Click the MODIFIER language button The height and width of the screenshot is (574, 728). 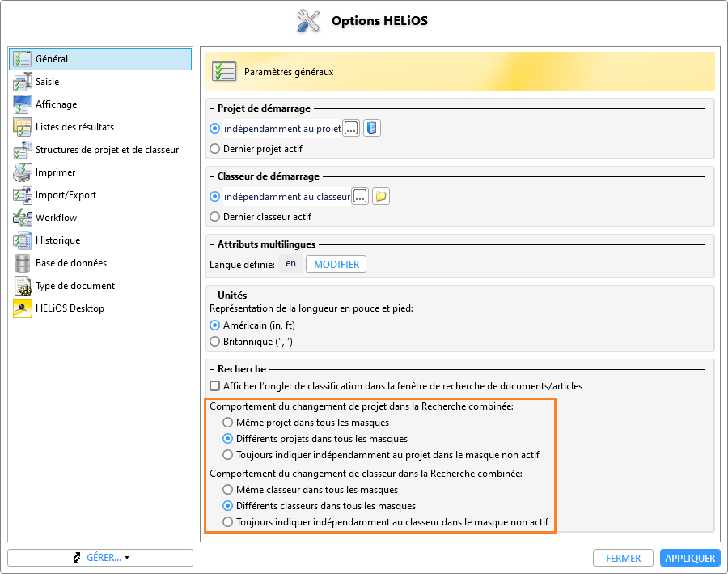click(x=336, y=264)
